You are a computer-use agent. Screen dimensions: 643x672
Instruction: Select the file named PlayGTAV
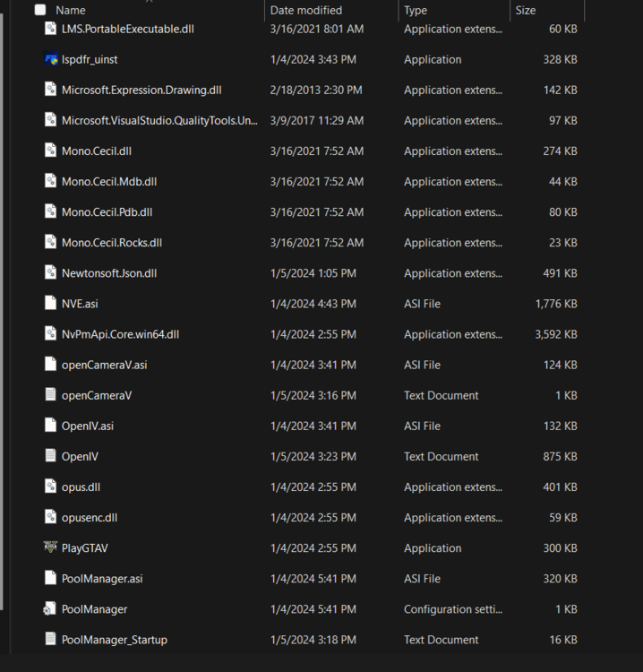[84, 548]
